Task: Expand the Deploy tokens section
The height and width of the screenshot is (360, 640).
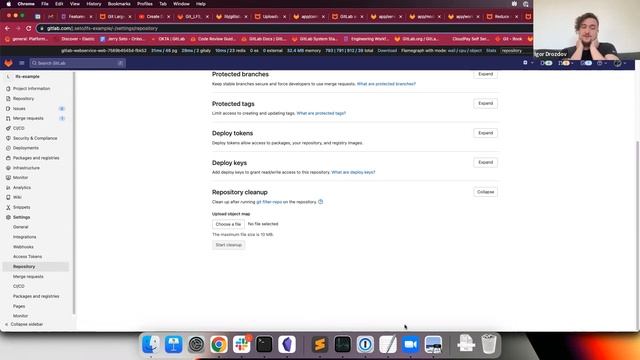Action: [x=485, y=133]
